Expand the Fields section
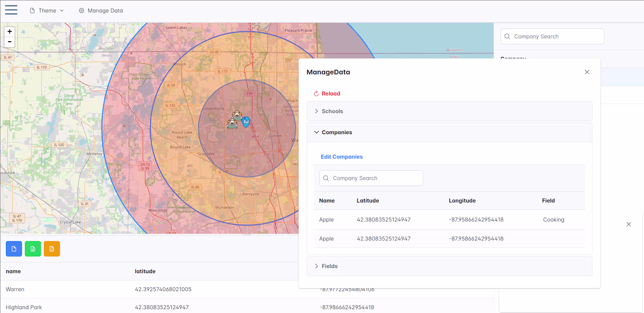 pos(329,266)
